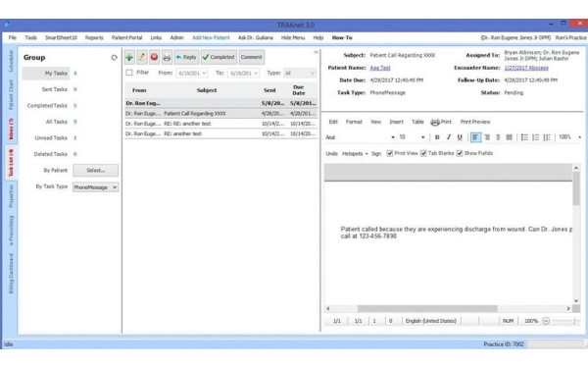Mark task with the Completed button

tap(219, 57)
